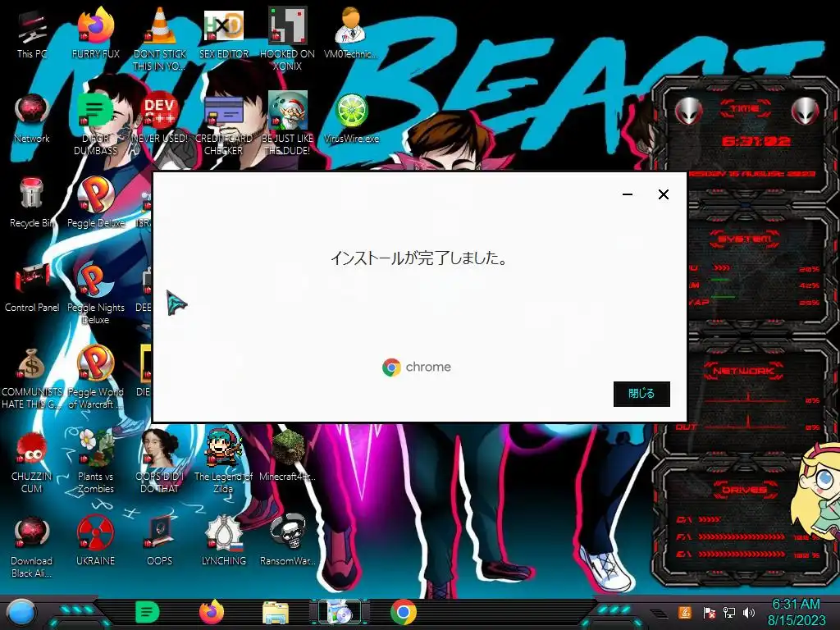Viewport: 840px width, 630px height.
Task: Click the SYSTEM gadget header
Action: [x=744, y=239]
